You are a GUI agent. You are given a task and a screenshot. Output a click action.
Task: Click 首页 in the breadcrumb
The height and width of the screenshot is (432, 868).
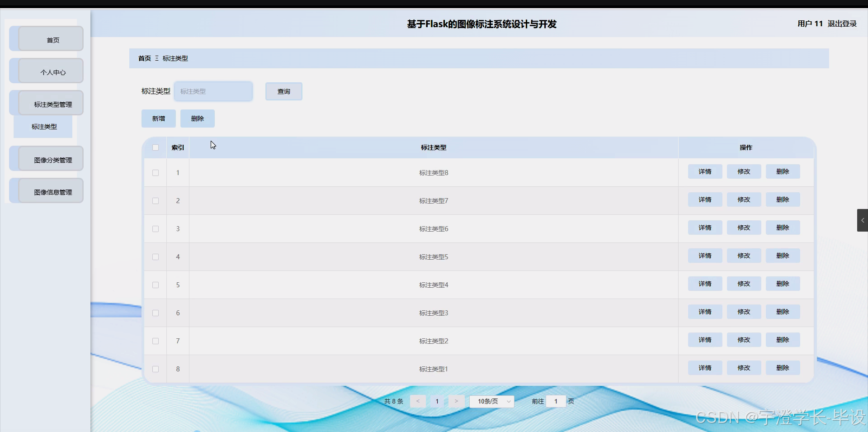(144, 58)
